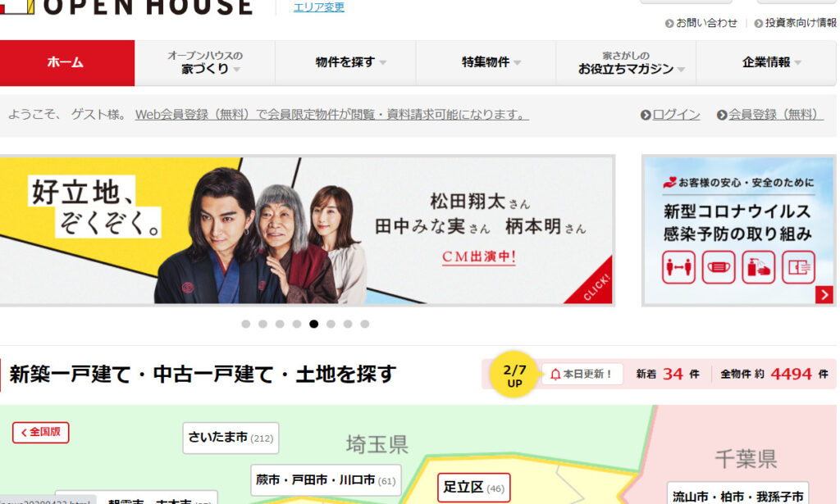The width and height of the screenshot is (840, 504).
Task: Click the arrow icon beside 投資家向け情報
Action: (x=759, y=23)
